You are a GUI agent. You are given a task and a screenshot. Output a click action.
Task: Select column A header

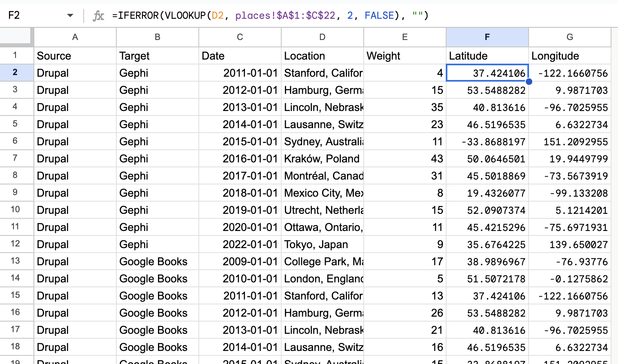coord(75,37)
